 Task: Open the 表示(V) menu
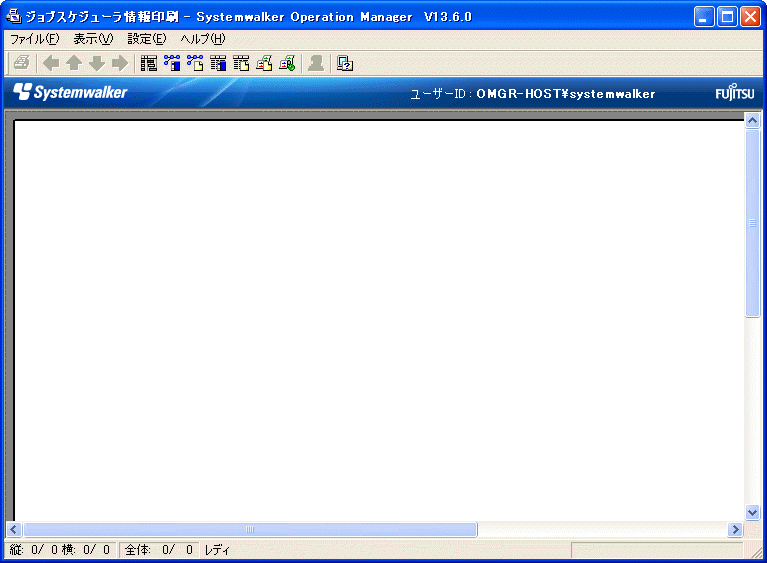tap(93, 39)
